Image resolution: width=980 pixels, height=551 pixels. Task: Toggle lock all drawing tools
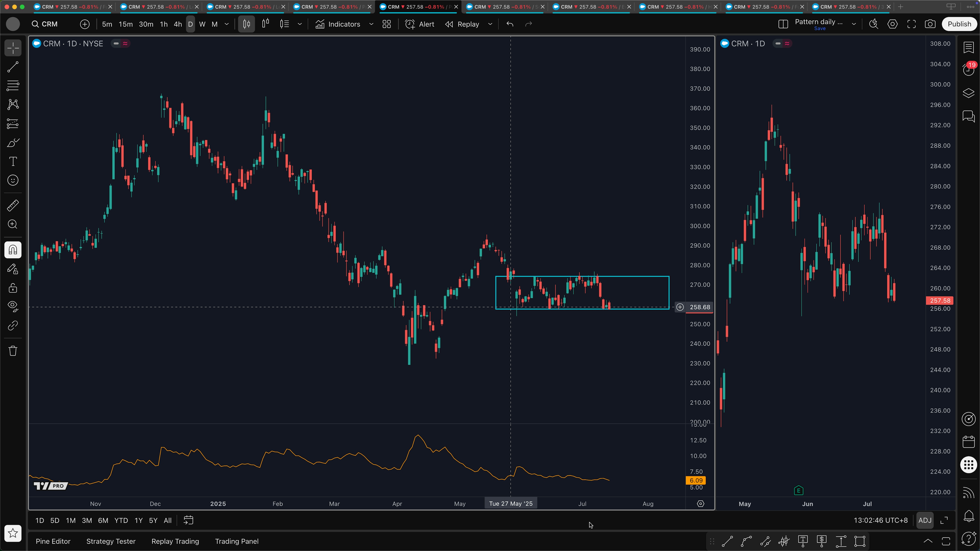pos(13,288)
